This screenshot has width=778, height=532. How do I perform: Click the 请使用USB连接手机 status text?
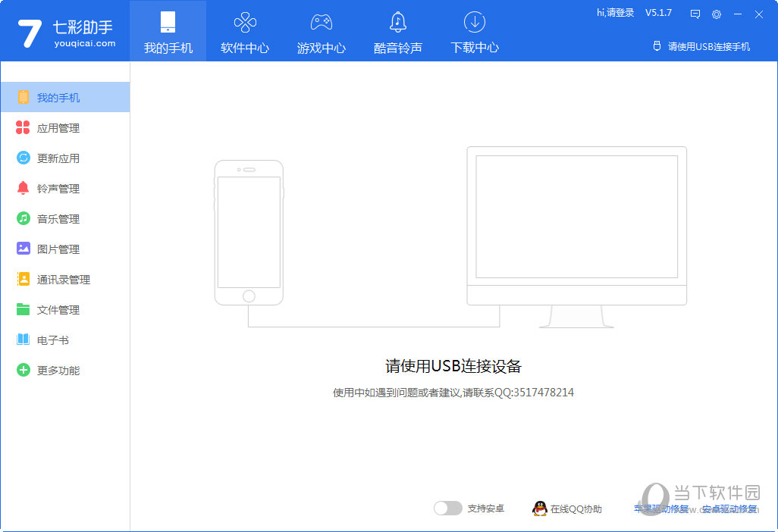point(709,46)
